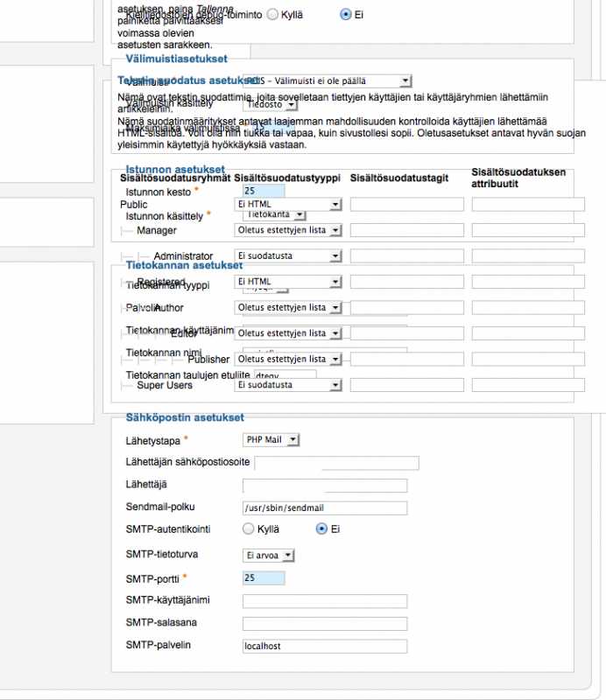Focus the SMTP-salasana password field
Image resolution: width=606 pixels, height=700 pixels.
point(324,624)
